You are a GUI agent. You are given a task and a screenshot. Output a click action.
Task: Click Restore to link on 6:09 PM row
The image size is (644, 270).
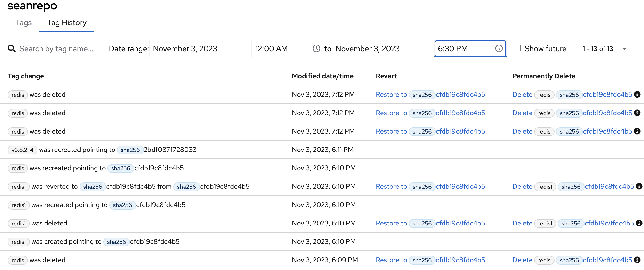[391, 260]
